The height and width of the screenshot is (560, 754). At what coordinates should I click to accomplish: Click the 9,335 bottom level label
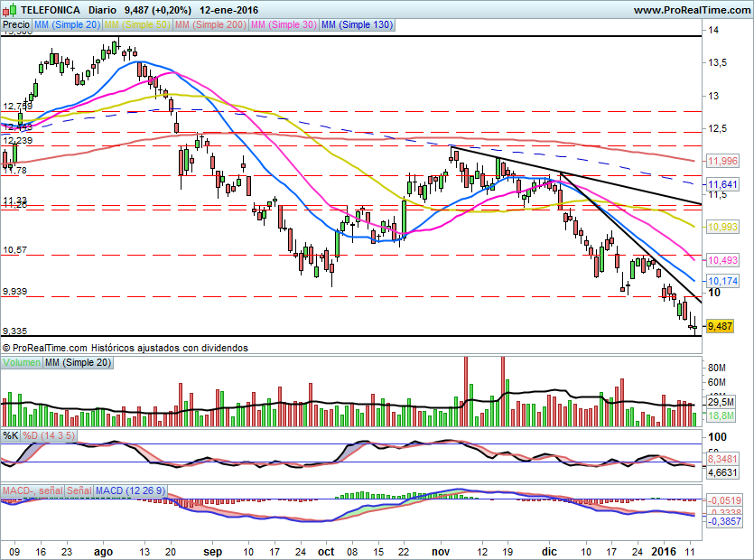[15, 331]
